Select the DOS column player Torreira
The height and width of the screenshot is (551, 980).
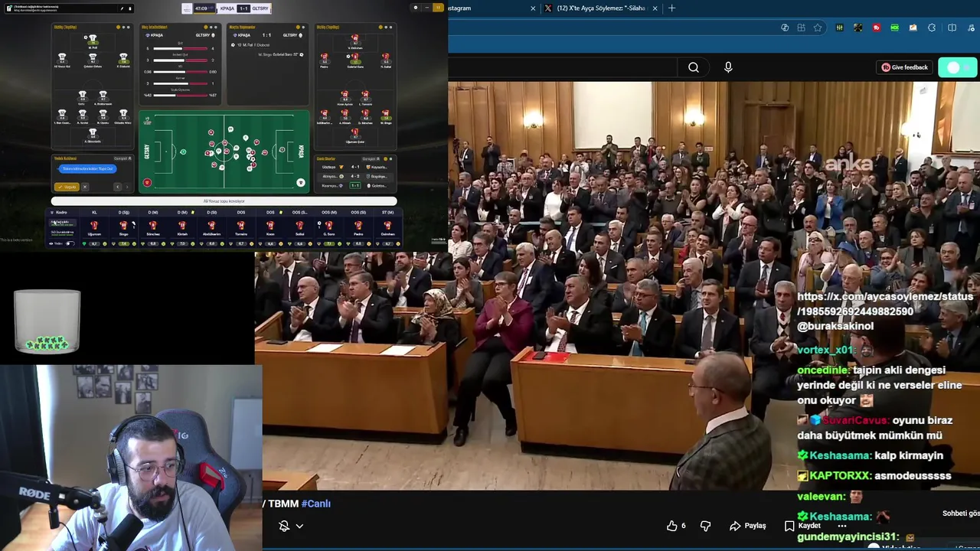tap(240, 228)
